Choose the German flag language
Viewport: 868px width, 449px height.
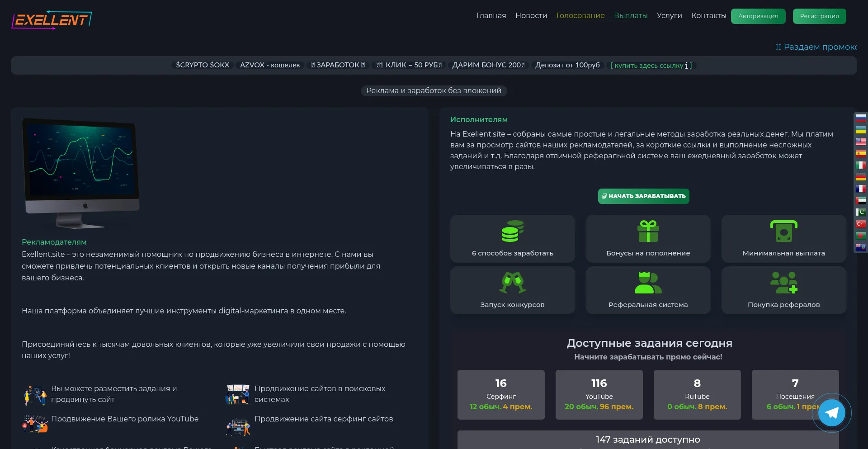coord(861,177)
